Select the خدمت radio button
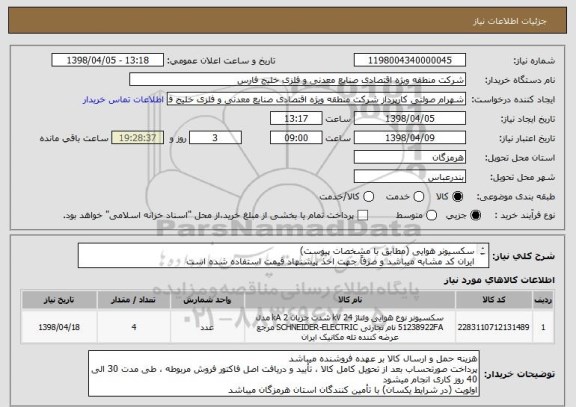576x407 pixels. point(419,197)
